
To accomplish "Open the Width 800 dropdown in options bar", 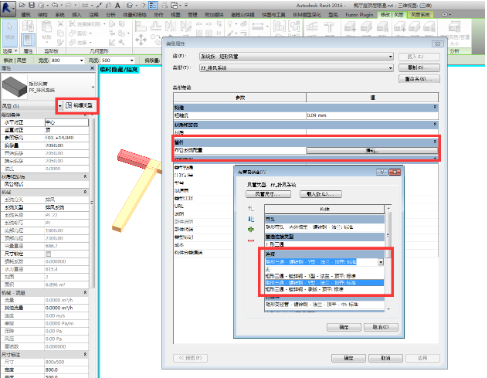I will pyautogui.click(x=82, y=60).
